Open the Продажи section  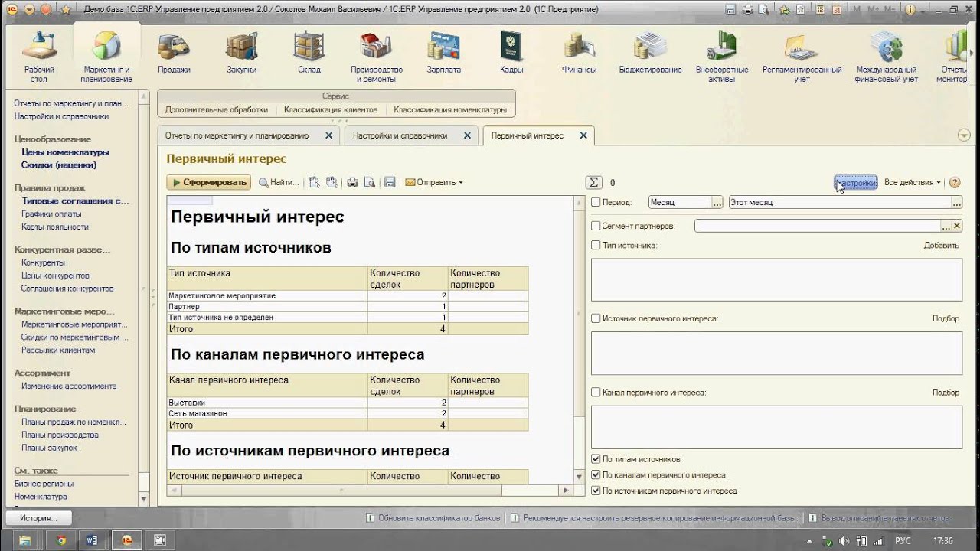tap(174, 54)
